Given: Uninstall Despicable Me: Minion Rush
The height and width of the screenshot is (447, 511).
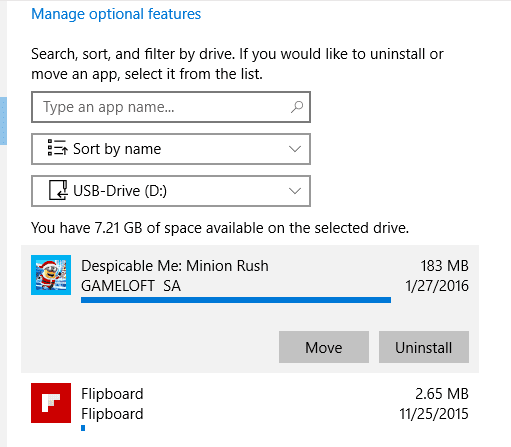Looking at the screenshot, I should pyautogui.click(x=424, y=347).
